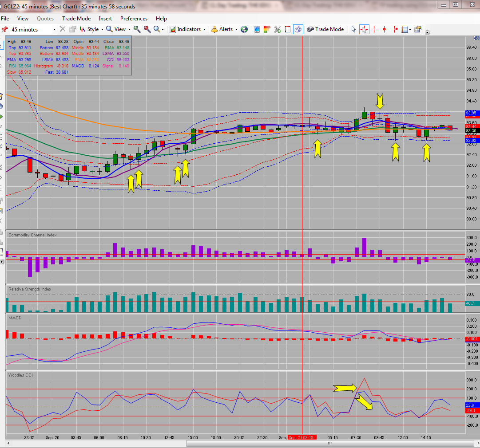Image resolution: width=480 pixels, height=448 pixels.
Task: Select the red crosshair with center dot
Action: (385, 29)
